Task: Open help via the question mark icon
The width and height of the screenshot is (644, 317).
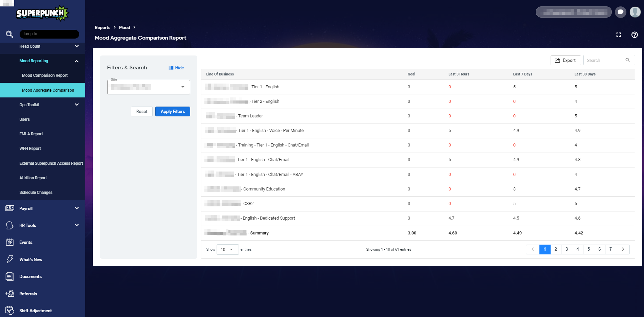Action: click(x=635, y=35)
